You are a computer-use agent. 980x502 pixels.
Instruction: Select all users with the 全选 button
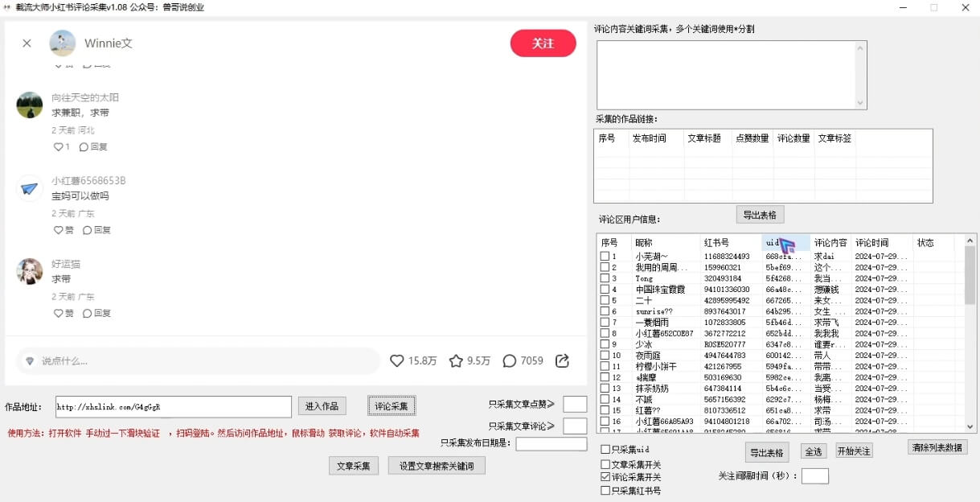click(812, 451)
